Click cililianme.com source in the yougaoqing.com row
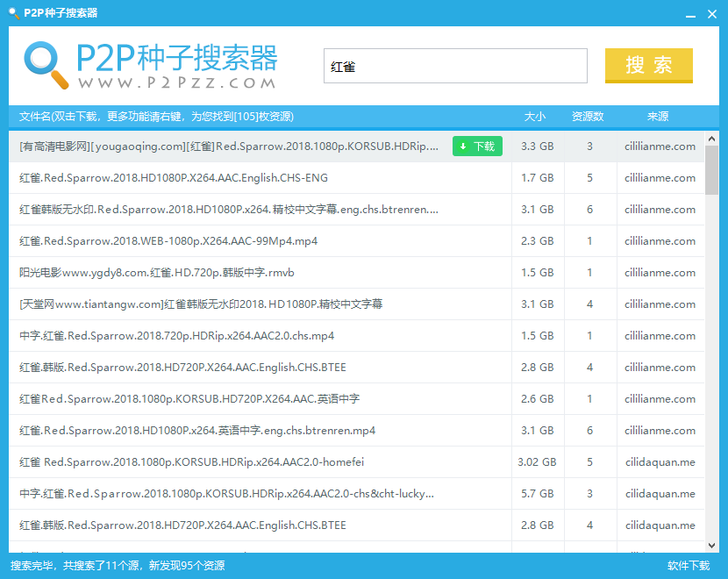 (x=660, y=147)
